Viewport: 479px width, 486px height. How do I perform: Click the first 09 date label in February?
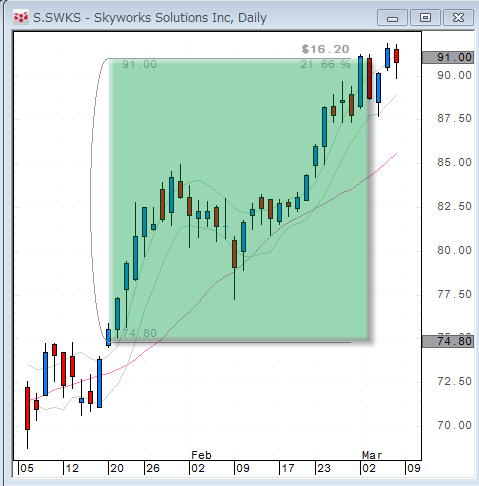(x=243, y=468)
